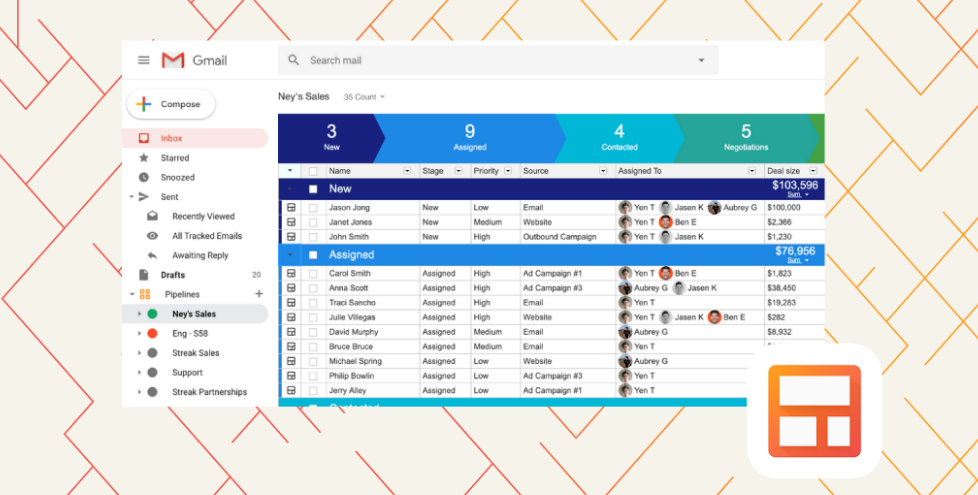978x495 pixels.
Task: Open box icon for Anna Scott row
Action: (x=291, y=288)
